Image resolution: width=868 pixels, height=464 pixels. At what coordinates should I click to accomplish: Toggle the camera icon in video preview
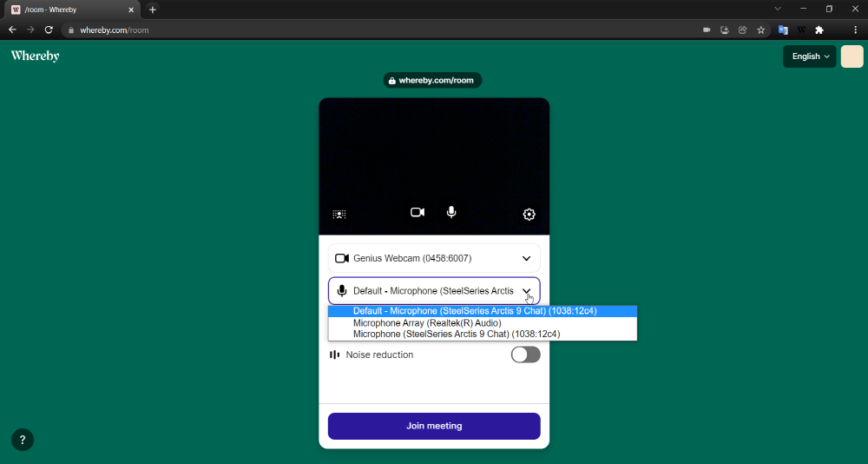(x=418, y=212)
